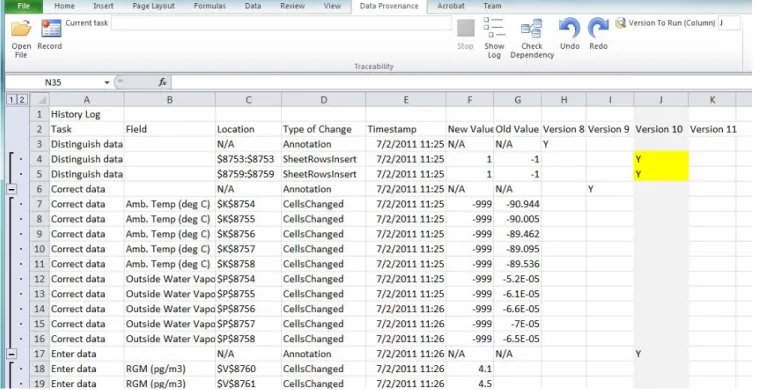Image resolution: width=758 pixels, height=390 pixels.
Task: Click the Y in Version 8, row 3
Action: coord(564,144)
